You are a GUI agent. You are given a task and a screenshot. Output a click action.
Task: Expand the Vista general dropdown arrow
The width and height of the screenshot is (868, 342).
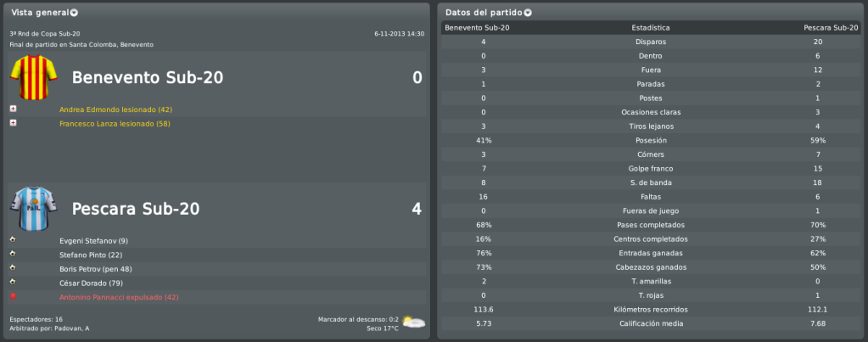pos(74,13)
